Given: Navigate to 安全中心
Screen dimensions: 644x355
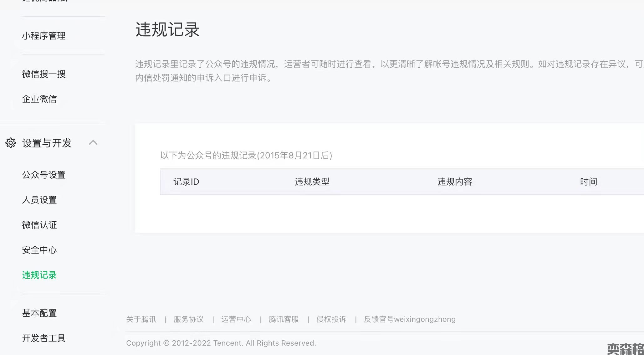Looking at the screenshot, I should [x=39, y=250].
